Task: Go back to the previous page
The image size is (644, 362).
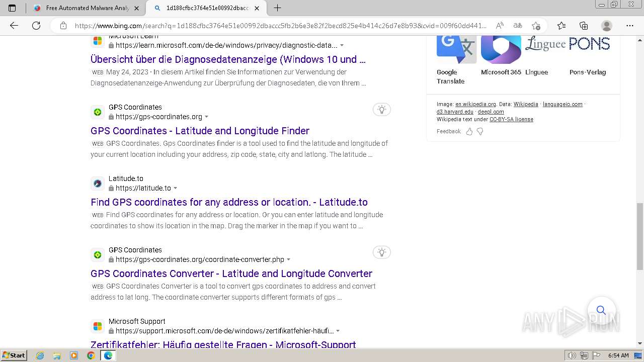Action: [x=14, y=26]
